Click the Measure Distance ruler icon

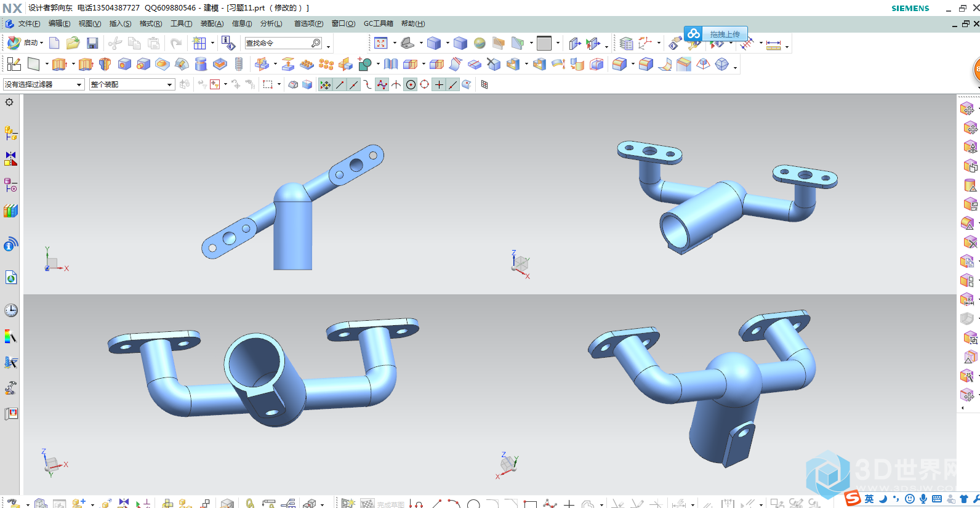pyautogui.click(x=774, y=44)
